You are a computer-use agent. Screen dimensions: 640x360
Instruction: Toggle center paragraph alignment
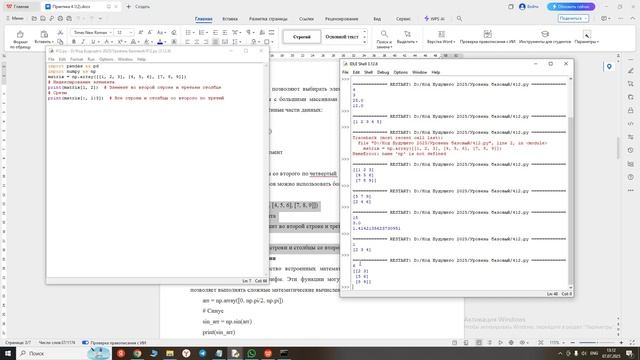pyautogui.click(x=197, y=42)
